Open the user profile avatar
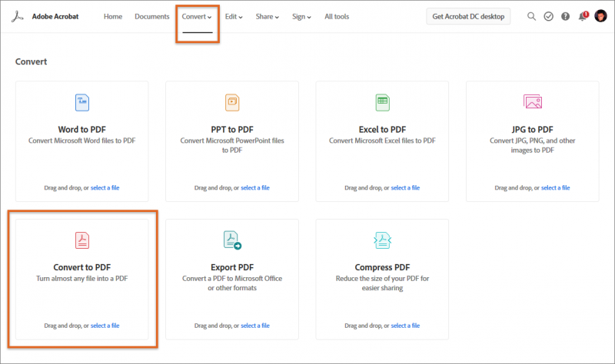Viewport: 615px width, 364px height. pyautogui.click(x=600, y=16)
